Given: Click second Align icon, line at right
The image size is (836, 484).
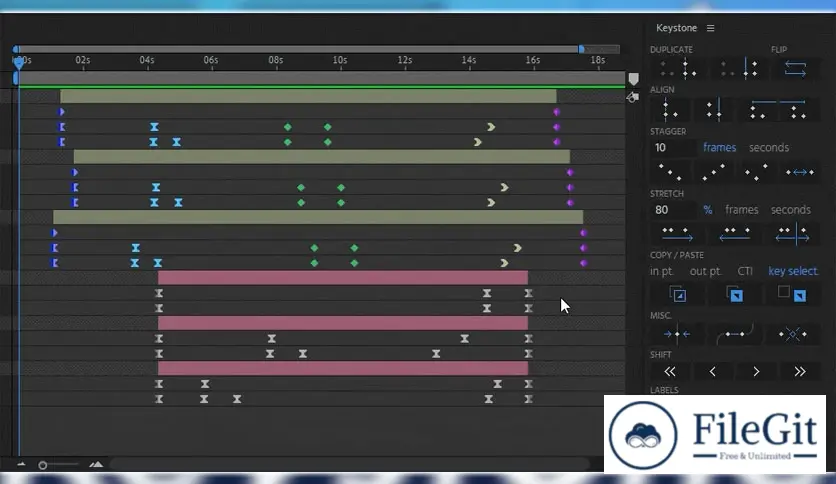Looking at the screenshot, I should (715, 109).
